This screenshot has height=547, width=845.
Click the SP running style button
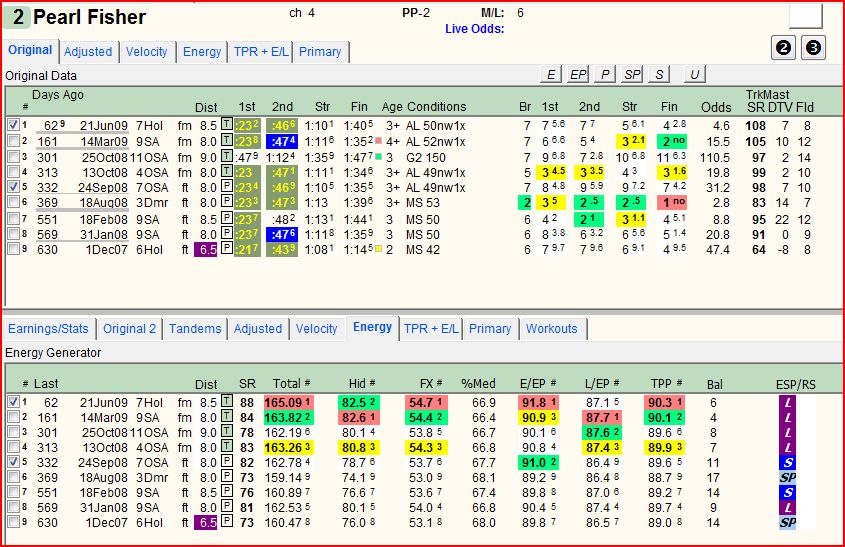pyautogui.click(x=632, y=74)
